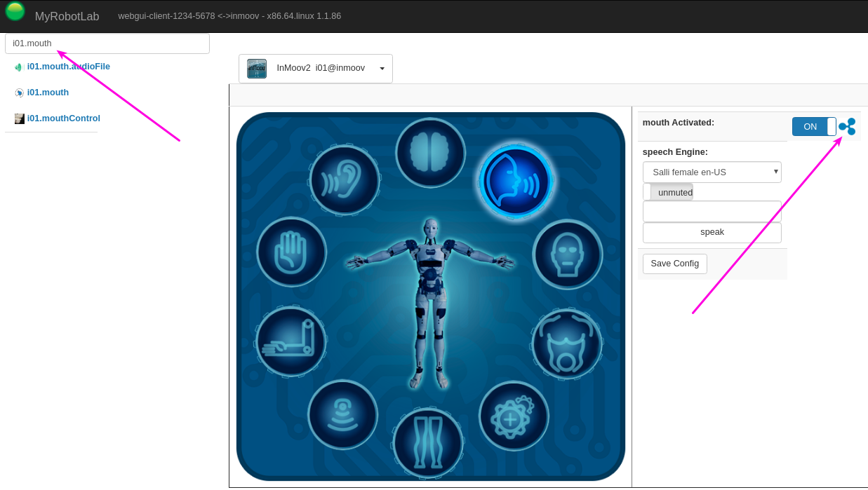This screenshot has width=868, height=490.
Task: Select the glowing mouth speech icon
Action: tap(516, 181)
